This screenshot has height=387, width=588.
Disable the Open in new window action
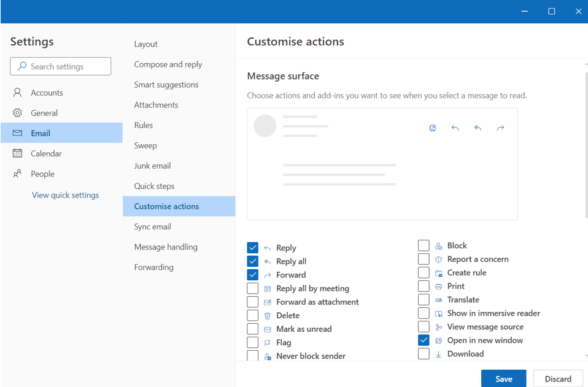(424, 340)
